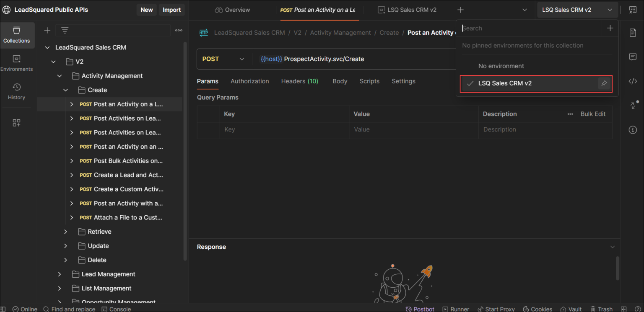Click the Import button
This screenshot has height=312, width=644.
[x=172, y=10]
